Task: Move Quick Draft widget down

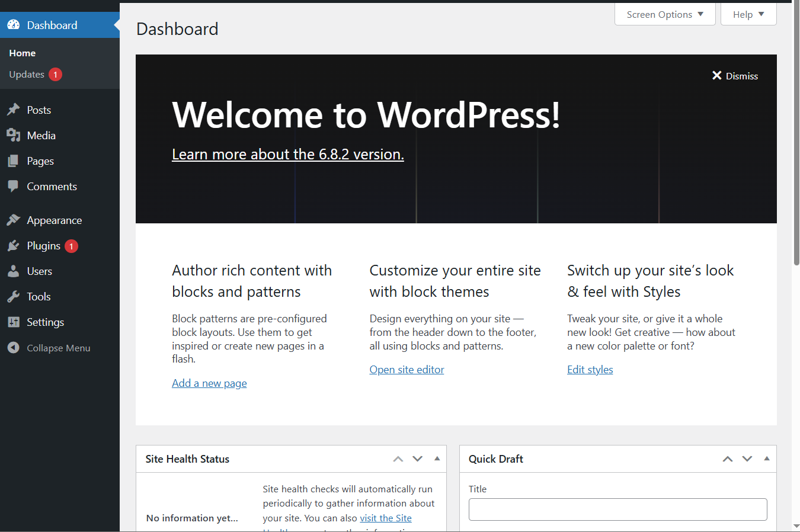Action: pos(747,459)
